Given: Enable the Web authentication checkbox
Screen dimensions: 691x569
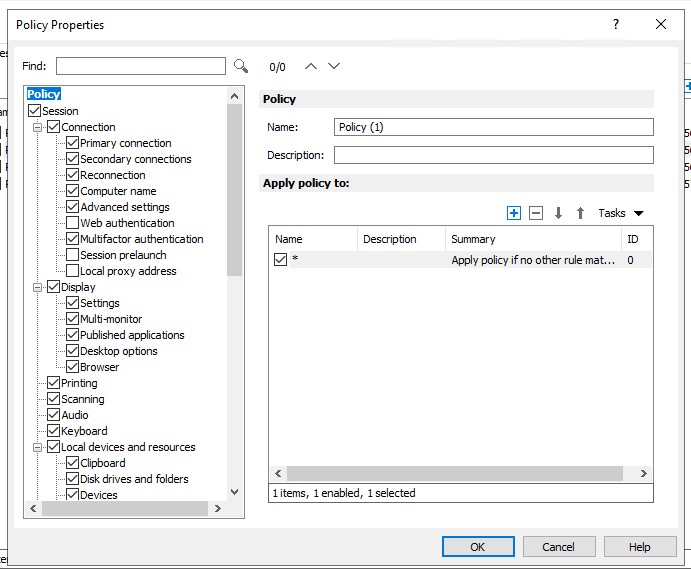Looking at the screenshot, I should pos(73,223).
